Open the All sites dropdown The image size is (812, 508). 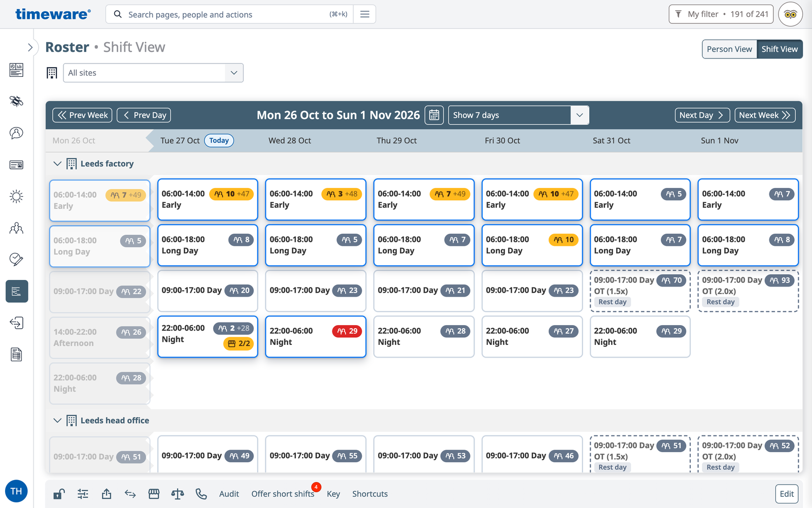click(153, 73)
